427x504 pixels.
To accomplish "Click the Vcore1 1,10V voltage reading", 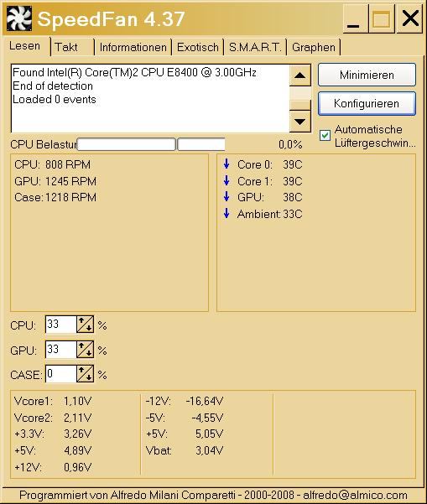I will (x=53, y=401).
